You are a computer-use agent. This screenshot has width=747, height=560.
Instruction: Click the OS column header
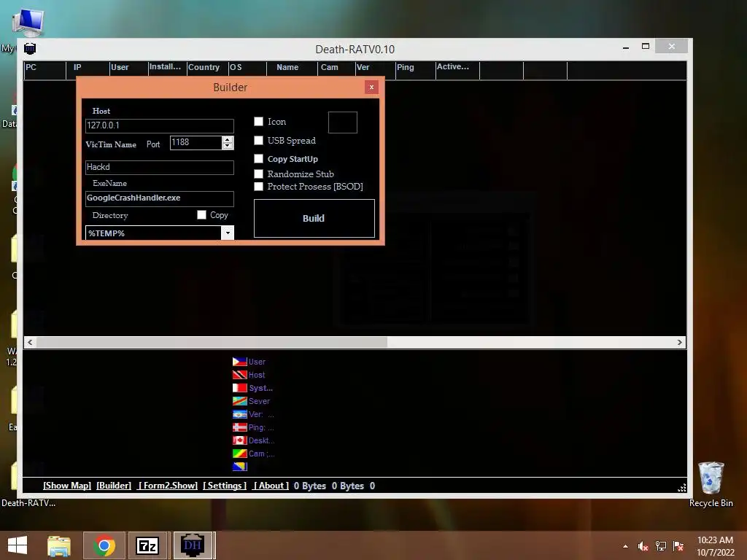tap(247, 70)
